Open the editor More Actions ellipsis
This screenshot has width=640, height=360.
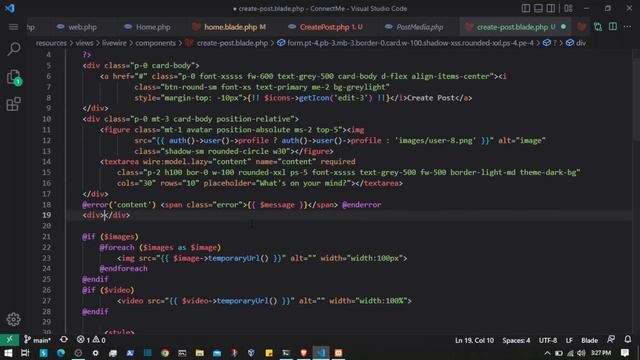point(627,27)
